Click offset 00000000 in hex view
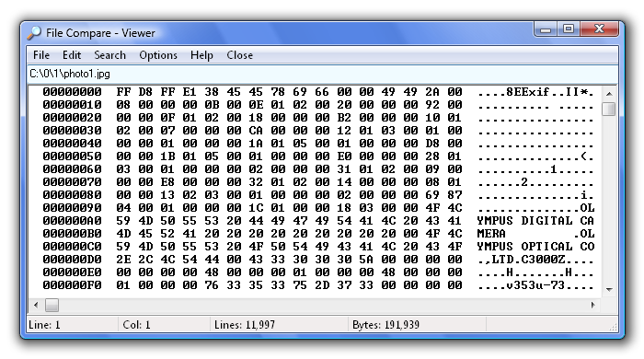Image resolution: width=644 pixels, height=359 pixels. 73,92
